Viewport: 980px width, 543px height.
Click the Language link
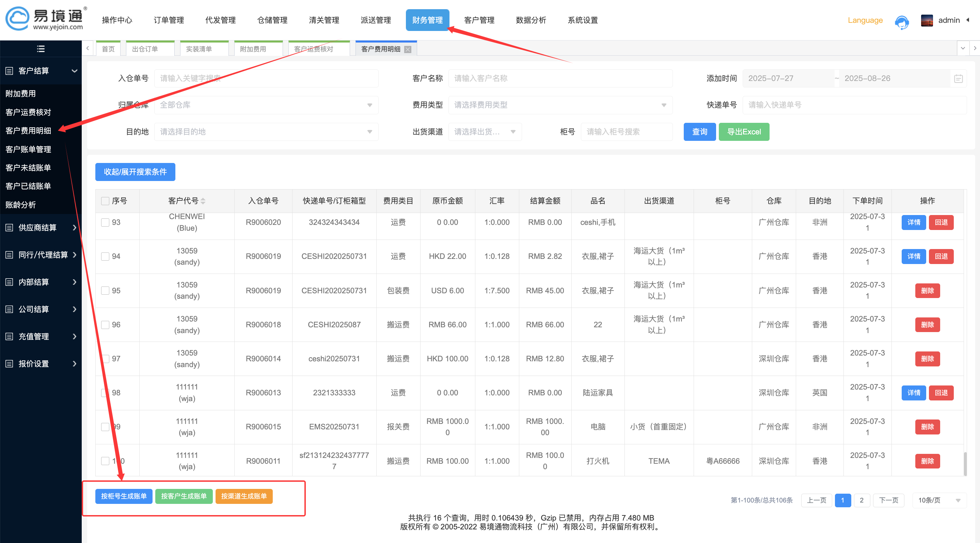865,20
